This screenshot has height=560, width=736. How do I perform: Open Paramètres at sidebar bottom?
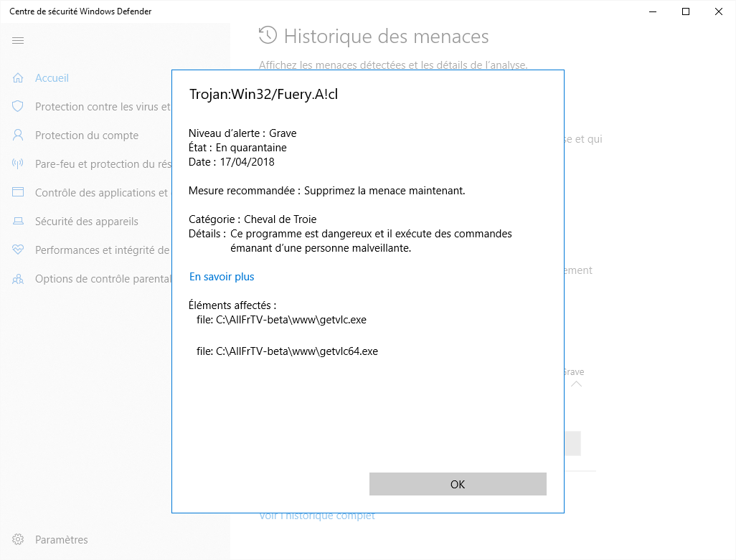point(62,539)
